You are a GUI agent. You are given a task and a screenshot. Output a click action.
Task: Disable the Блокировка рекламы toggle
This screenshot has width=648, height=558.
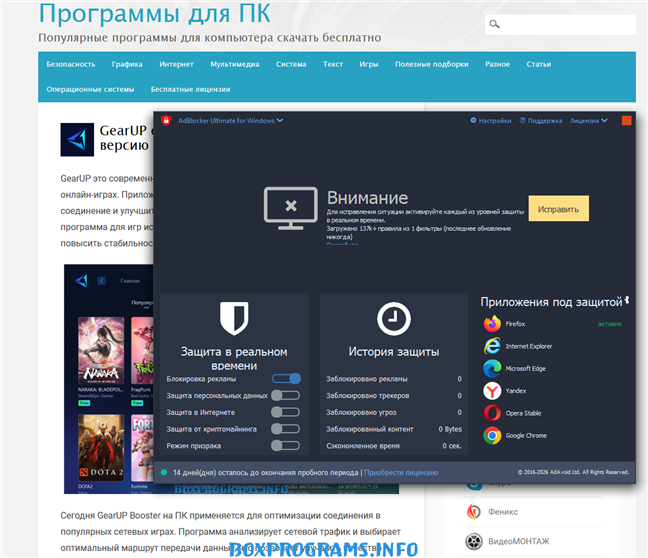[x=286, y=379]
